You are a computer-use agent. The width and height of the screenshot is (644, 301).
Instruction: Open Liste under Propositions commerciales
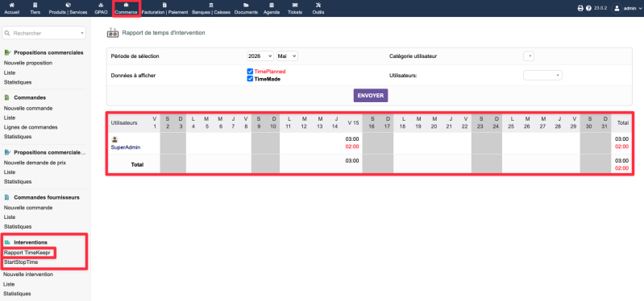(10, 72)
